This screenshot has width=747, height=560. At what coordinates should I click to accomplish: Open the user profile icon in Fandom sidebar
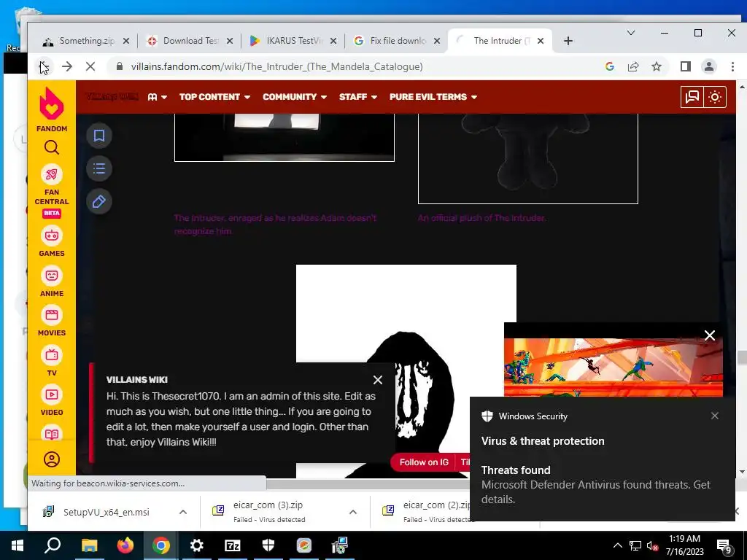click(52, 459)
